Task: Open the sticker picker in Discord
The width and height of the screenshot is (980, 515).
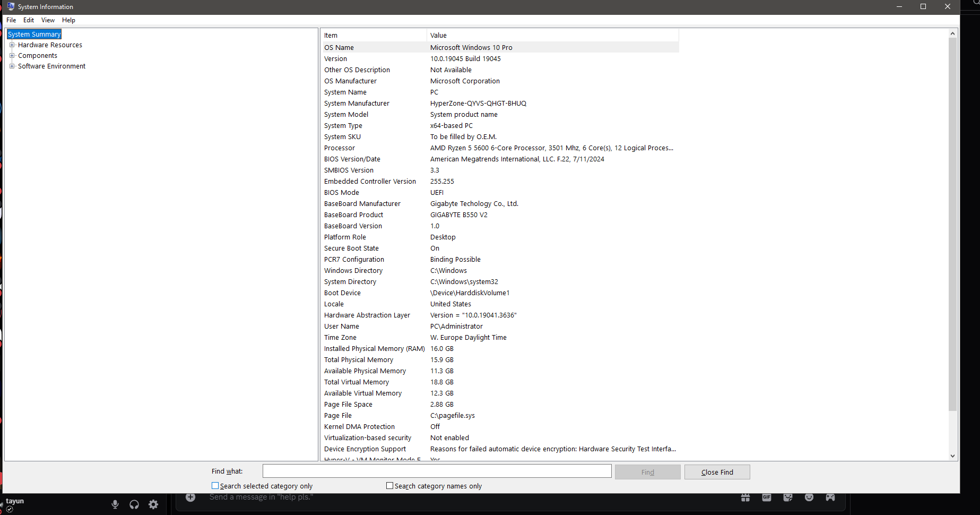Action: tap(788, 497)
